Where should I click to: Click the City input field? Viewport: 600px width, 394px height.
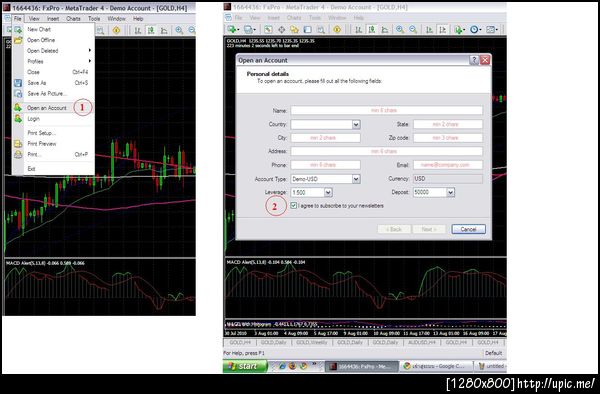click(x=325, y=138)
